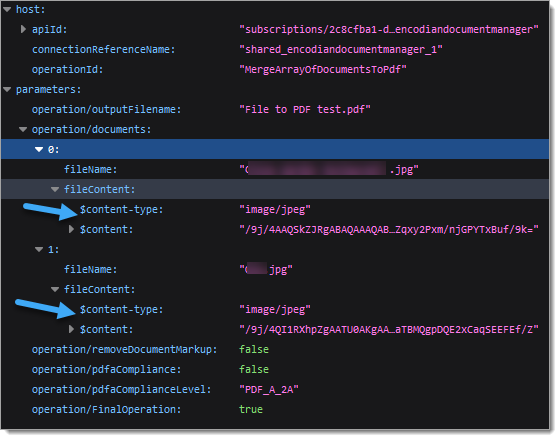Image resolution: width=560 pixels, height=440 pixels.
Task: Select the connectionReferenceName key
Action: 104,50
